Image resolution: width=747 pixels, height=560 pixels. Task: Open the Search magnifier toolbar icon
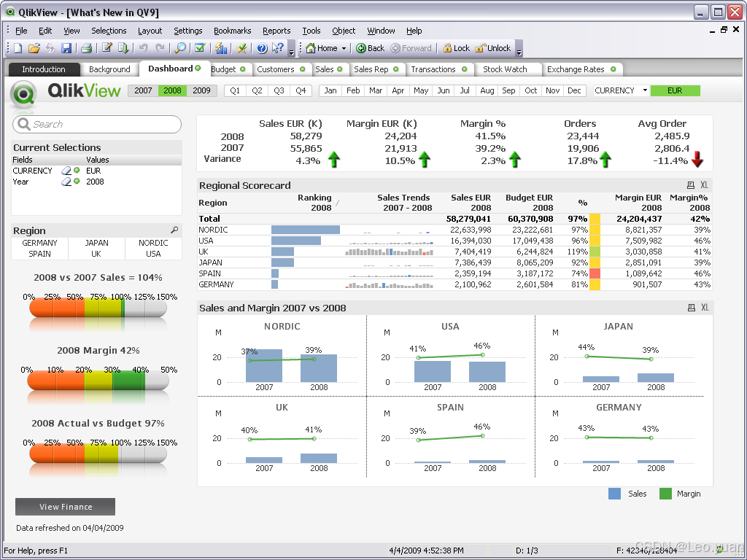tap(180, 48)
